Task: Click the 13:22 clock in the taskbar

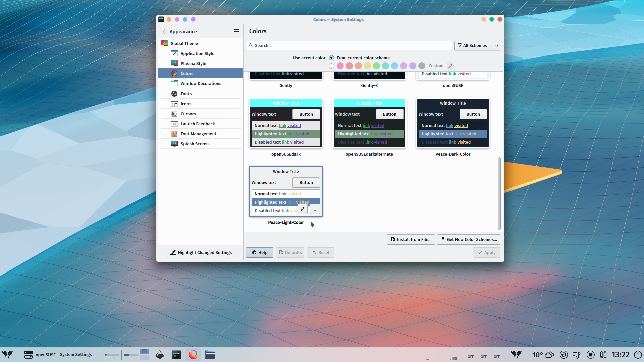Action: [621, 355]
